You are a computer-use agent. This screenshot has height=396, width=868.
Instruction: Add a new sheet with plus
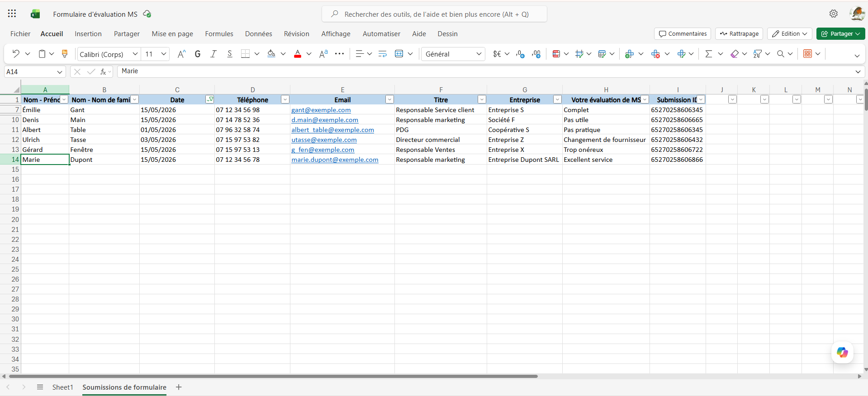[x=179, y=387]
